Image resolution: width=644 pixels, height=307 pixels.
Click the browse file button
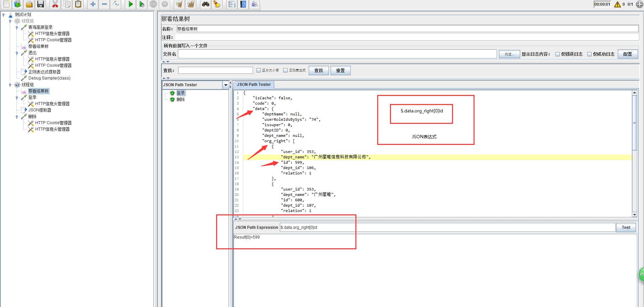point(509,54)
